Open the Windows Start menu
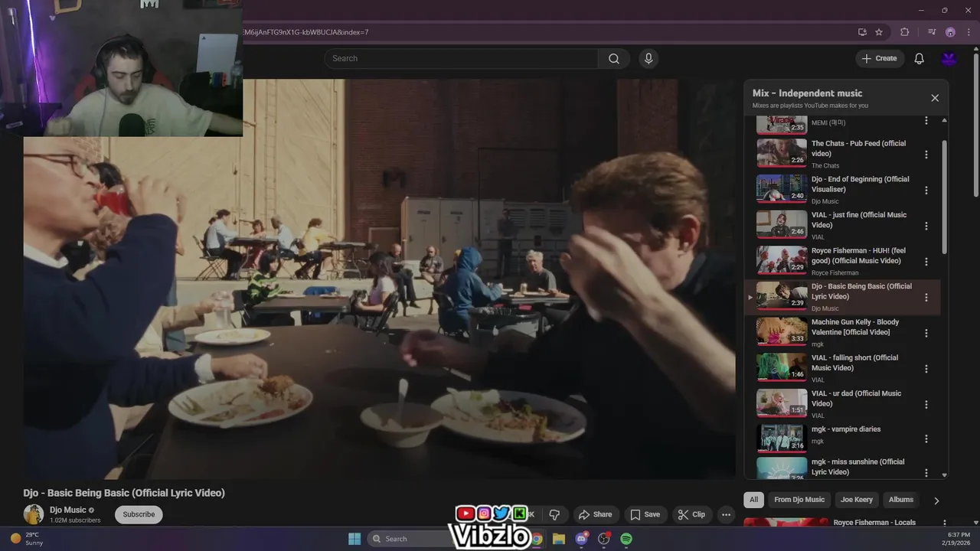980x551 pixels. (354, 539)
